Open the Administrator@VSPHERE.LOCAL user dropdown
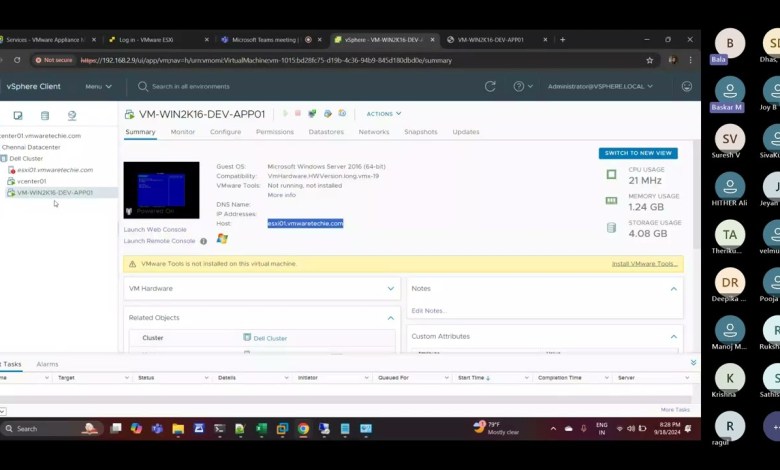 pos(600,86)
